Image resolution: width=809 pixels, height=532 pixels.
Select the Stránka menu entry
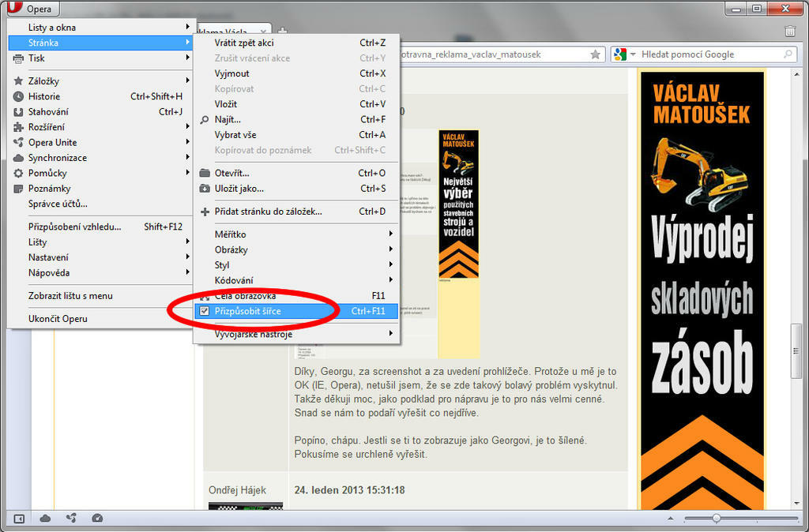[101, 43]
